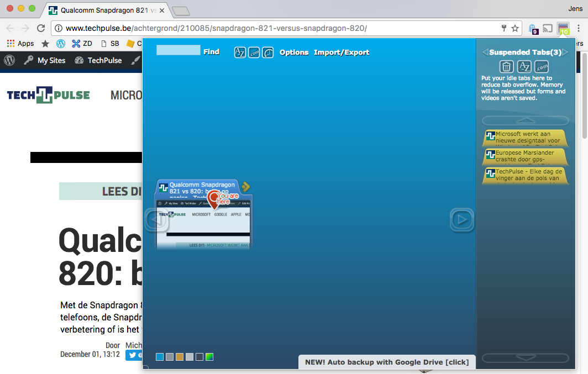
Task: Click the Find button
Action: tap(211, 52)
